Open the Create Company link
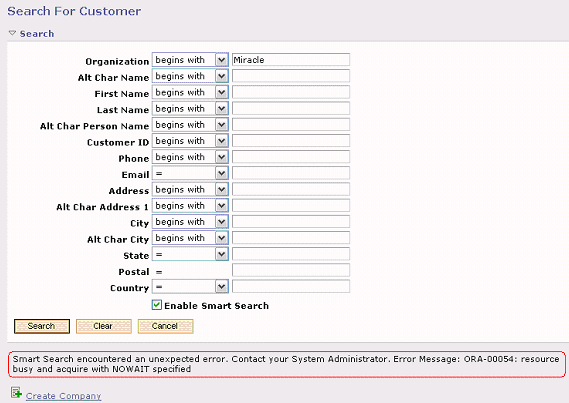569x403 pixels. click(x=64, y=396)
